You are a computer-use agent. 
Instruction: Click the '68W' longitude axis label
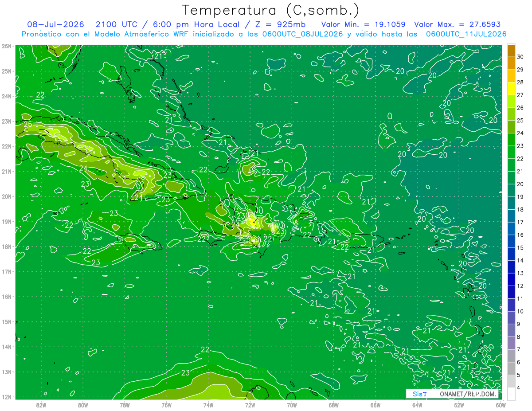pos(333,405)
